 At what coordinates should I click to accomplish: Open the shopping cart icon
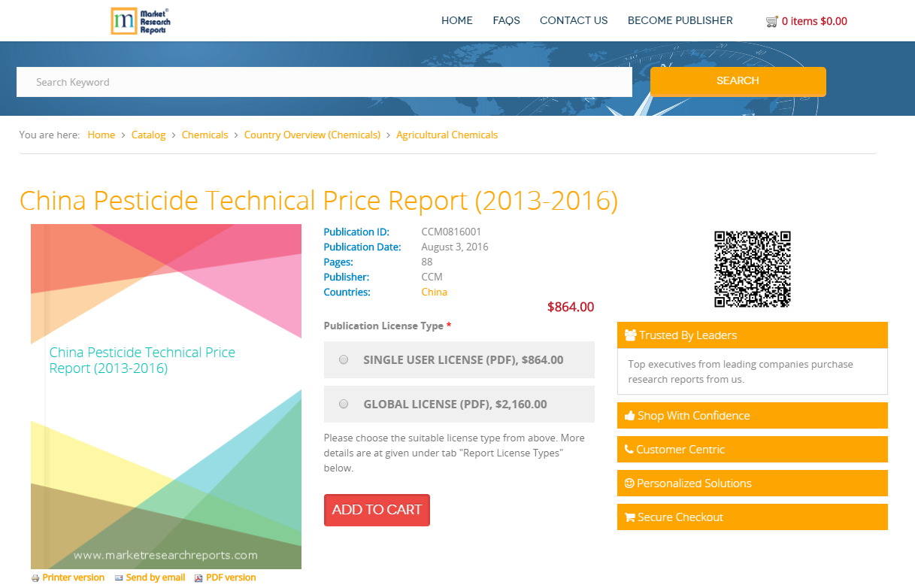pos(772,21)
